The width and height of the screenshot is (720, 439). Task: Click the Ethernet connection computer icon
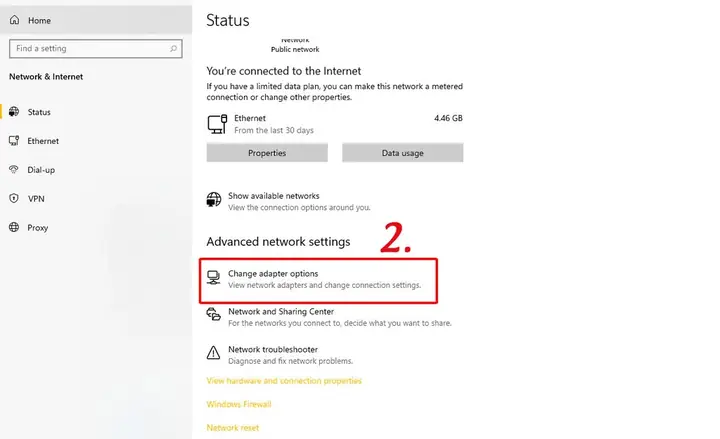point(217,124)
